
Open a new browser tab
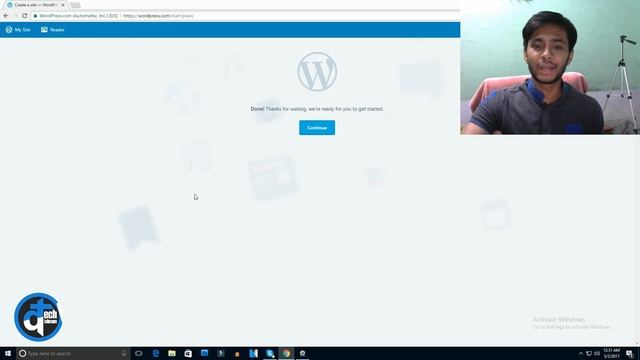(x=75, y=5)
